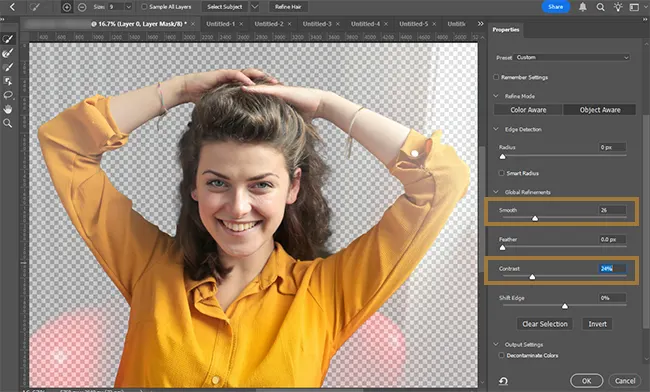
Task: Select the Zoom tool
Action: 7,123
